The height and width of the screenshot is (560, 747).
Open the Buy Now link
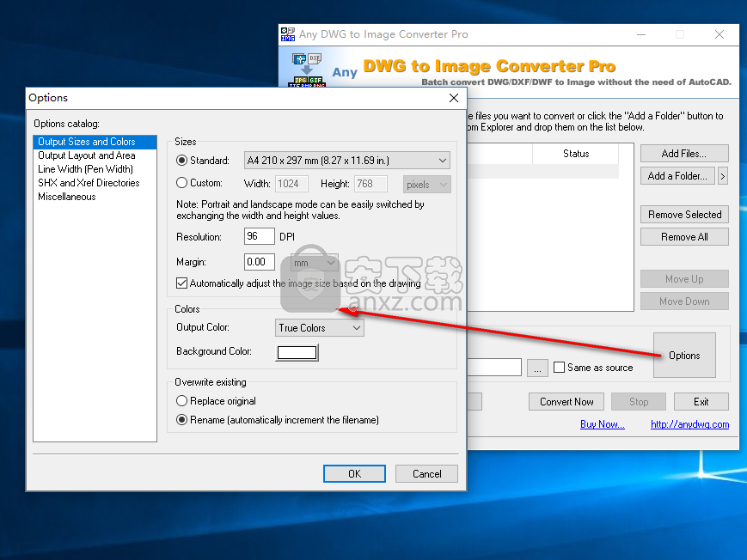603,423
